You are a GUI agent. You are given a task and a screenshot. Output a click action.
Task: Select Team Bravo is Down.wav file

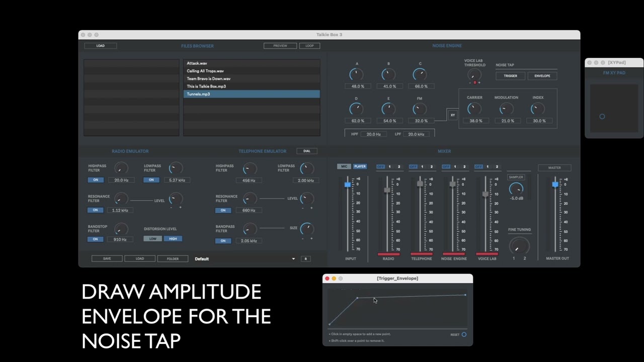[252, 79]
